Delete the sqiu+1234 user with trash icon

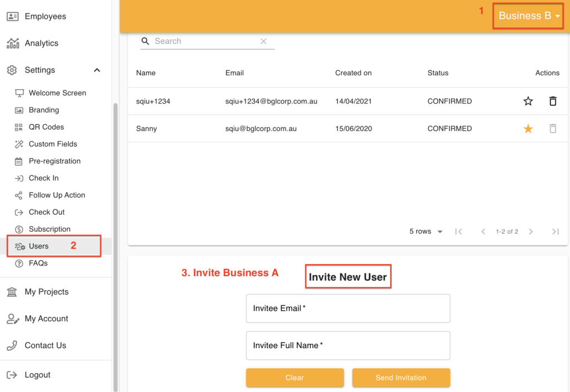(x=552, y=101)
